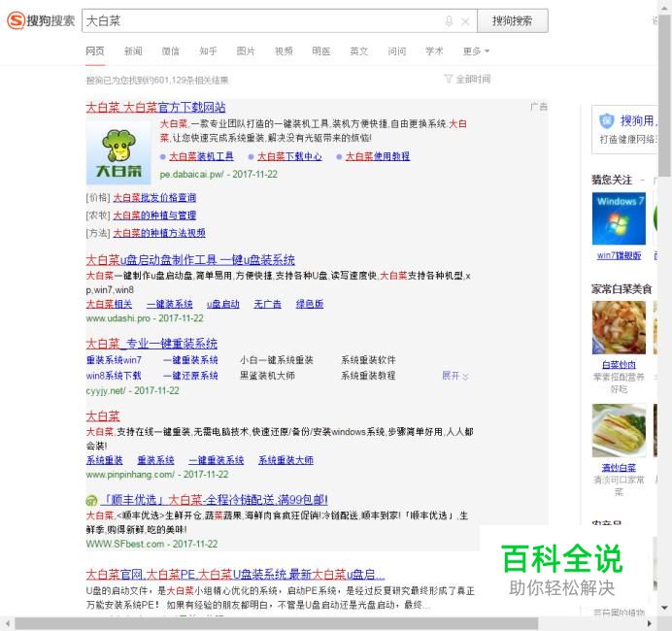This screenshot has width=672, height=631.
Task: Click the scroll-right arrow of horizontal scrollbar
Action: (x=650, y=623)
